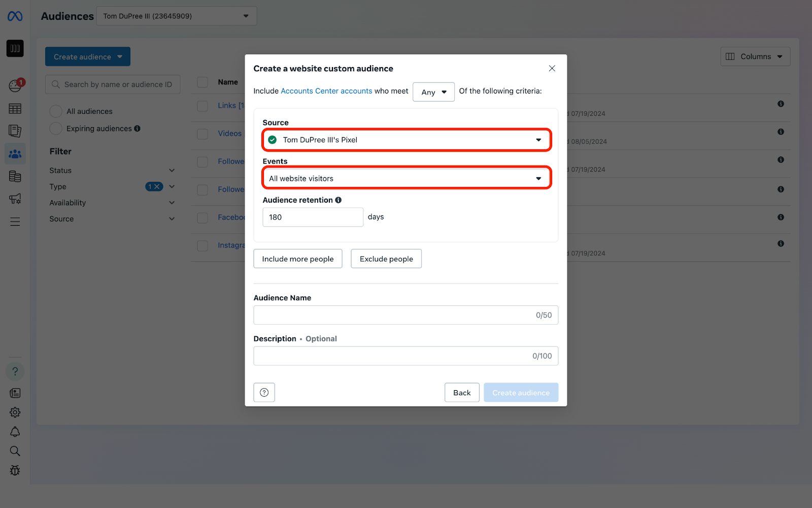
Task: Expand the Type filter chevron
Action: 172,187
